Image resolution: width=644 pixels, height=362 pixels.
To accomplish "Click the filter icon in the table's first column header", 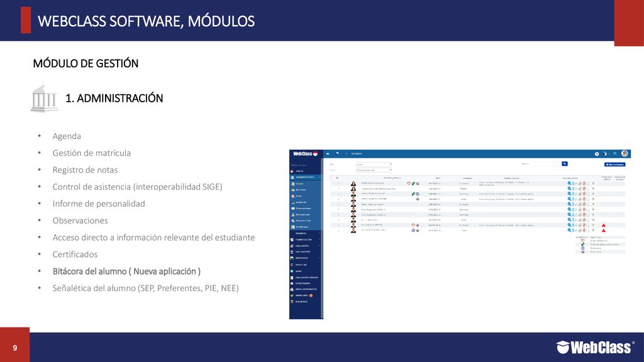I will 337,178.
